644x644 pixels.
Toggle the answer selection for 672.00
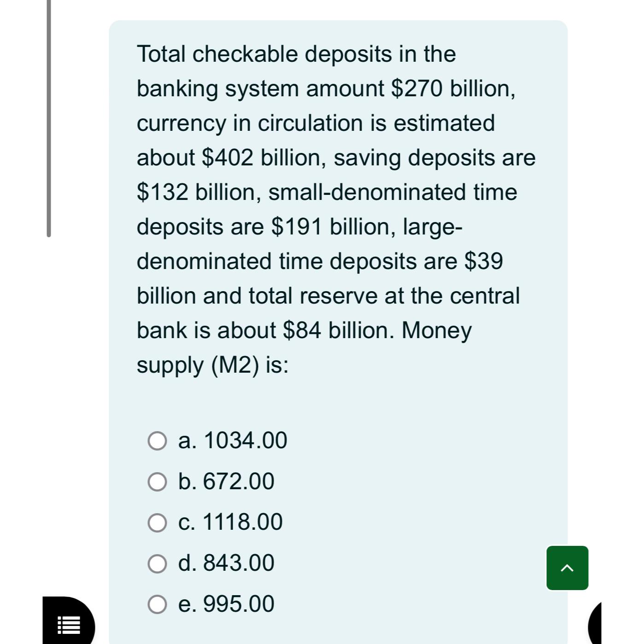[158, 482]
